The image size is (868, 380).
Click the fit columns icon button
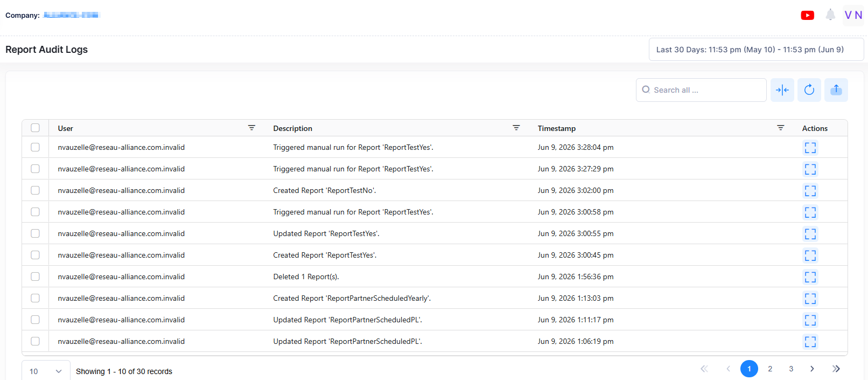click(782, 90)
